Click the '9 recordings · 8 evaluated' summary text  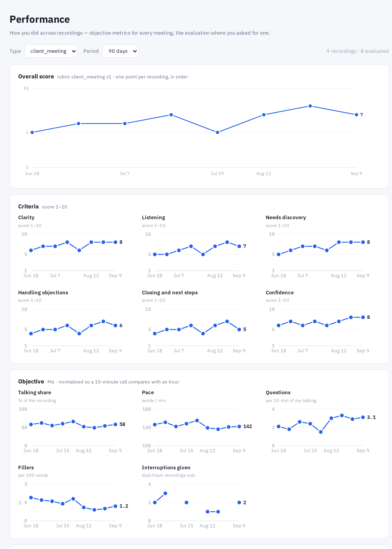[358, 51]
